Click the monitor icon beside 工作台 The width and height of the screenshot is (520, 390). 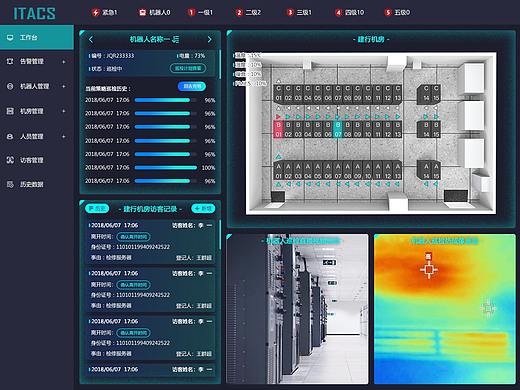point(10,37)
